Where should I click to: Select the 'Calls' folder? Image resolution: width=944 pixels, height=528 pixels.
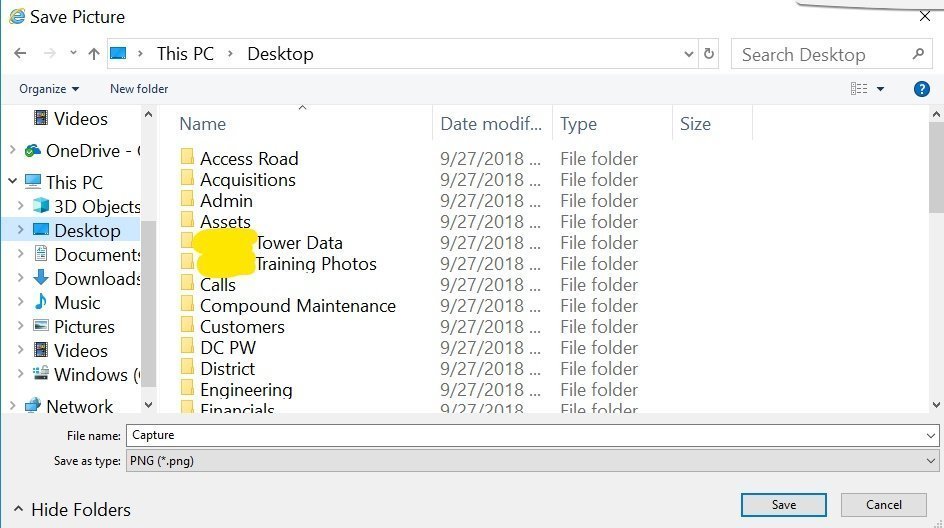point(208,285)
